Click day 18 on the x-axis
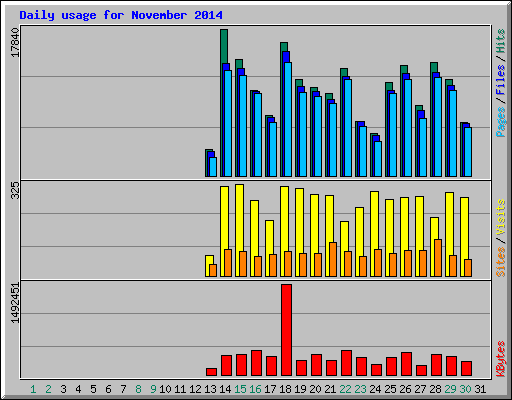The height and width of the screenshot is (400, 512). 285,389
